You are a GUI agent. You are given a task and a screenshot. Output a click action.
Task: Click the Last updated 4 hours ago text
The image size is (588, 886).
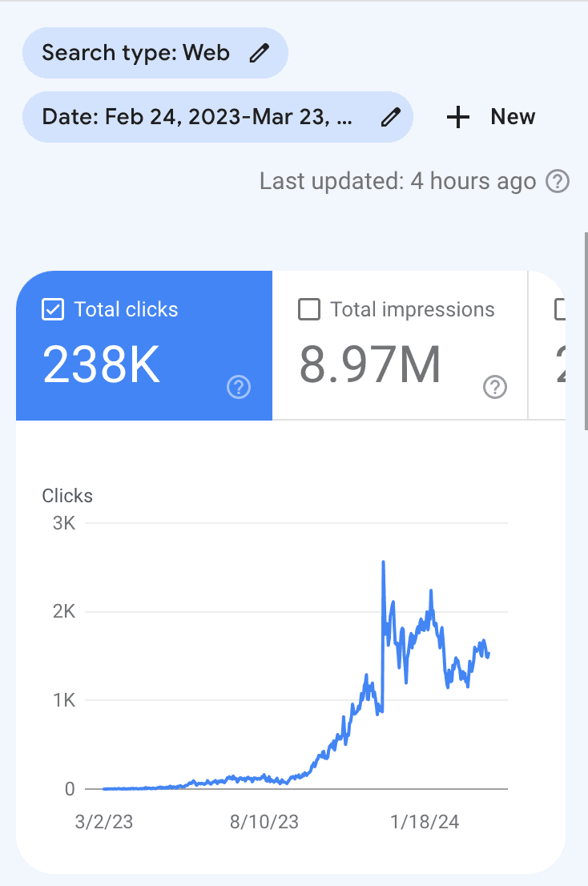(397, 181)
